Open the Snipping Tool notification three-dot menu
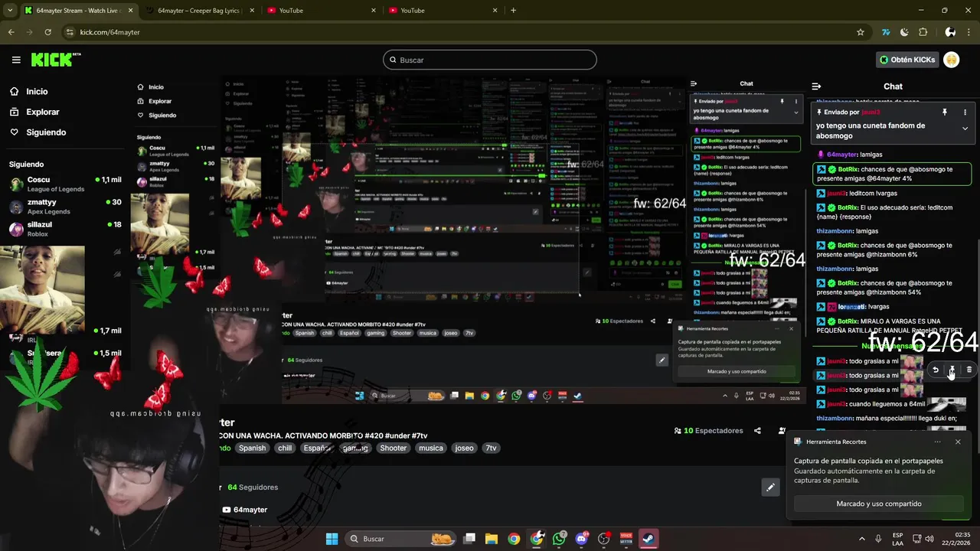Image resolution: width=980 pixels, height=551 pixels. [937, 442]
